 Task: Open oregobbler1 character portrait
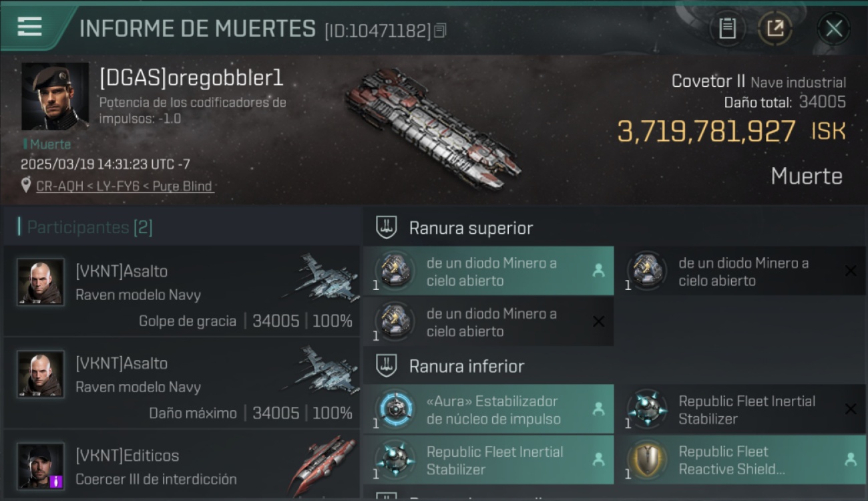point(55,97)
